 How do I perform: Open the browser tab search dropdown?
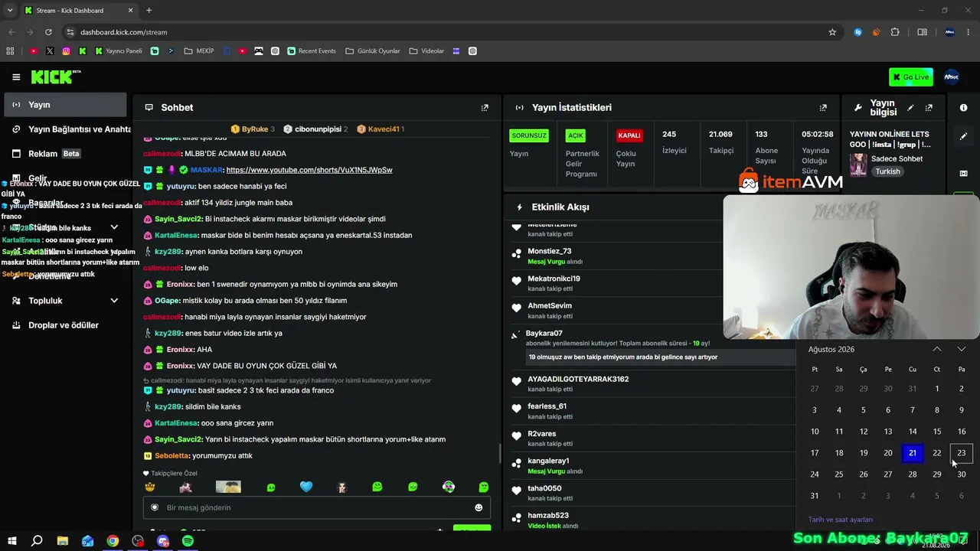9,10
